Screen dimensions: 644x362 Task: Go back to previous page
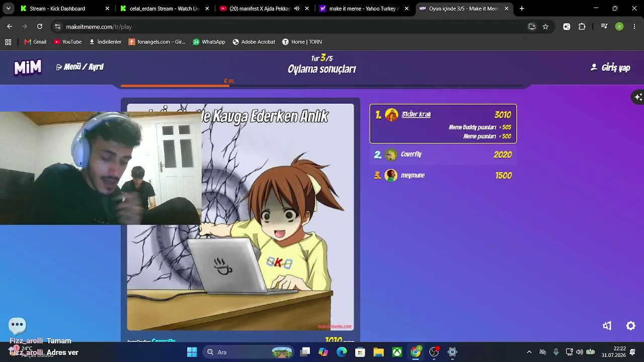coord(10,27)
